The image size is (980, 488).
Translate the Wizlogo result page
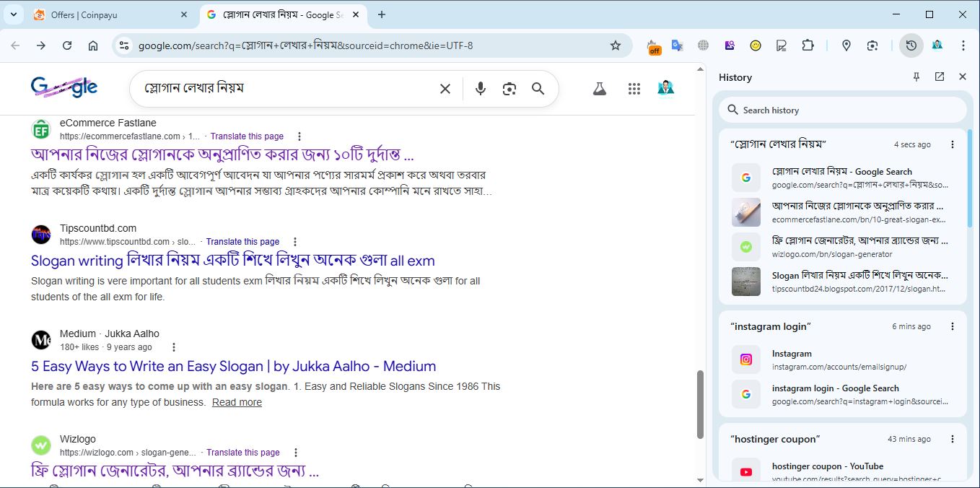pyautogui.click(x=243, y=453)
